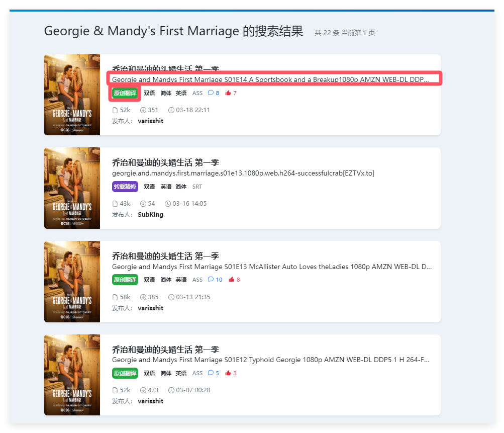The height and width of the screenshot is (433, 504).
Task: Open publisher SubKing's profile
Action: click(150, 215)
